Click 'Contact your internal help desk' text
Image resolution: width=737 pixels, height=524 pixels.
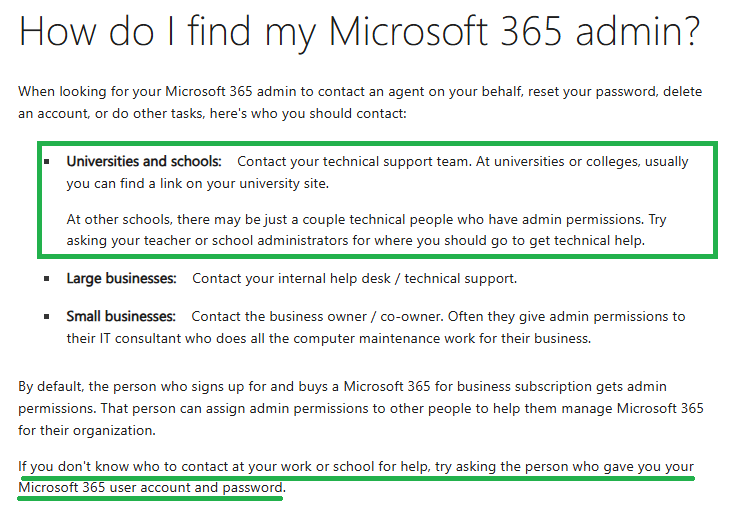[291, 279]
